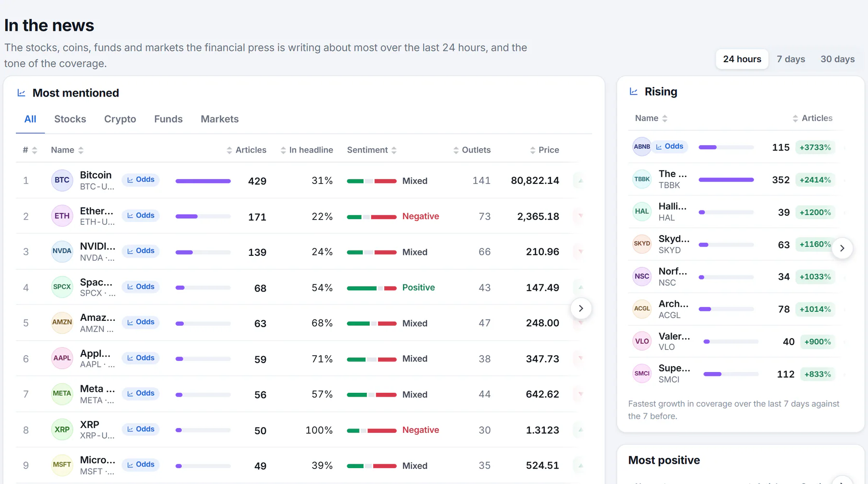Click the +2414% badge for TBBK
Image resolution: width=868 pixels, height=484 pixels.
click(815, 180)
